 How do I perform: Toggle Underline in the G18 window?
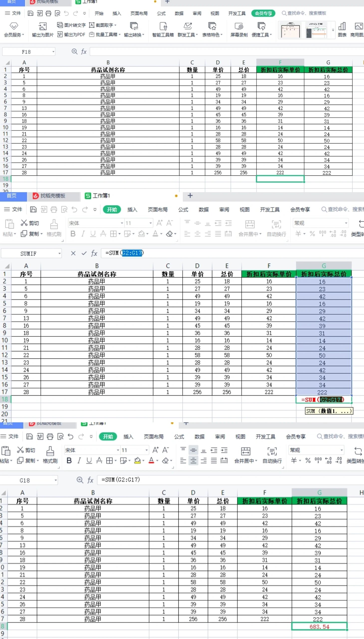tap(89, 461)
